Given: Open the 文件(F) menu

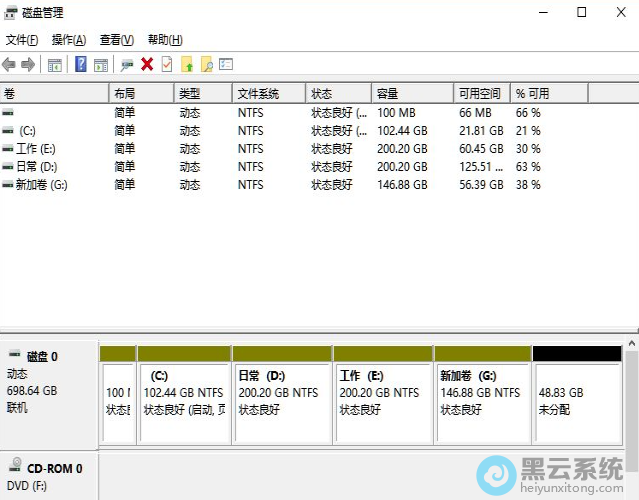Looking at the screenshot, I should tap(22, 40).
